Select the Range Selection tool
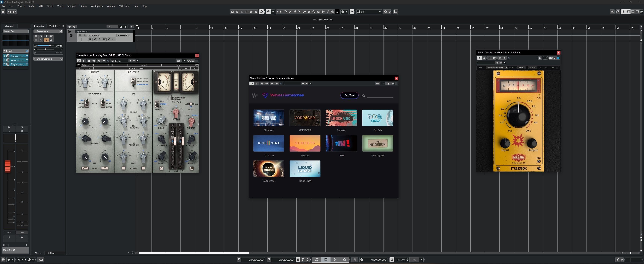Viewport: 644px width, 264px height. tap(286, 11)
